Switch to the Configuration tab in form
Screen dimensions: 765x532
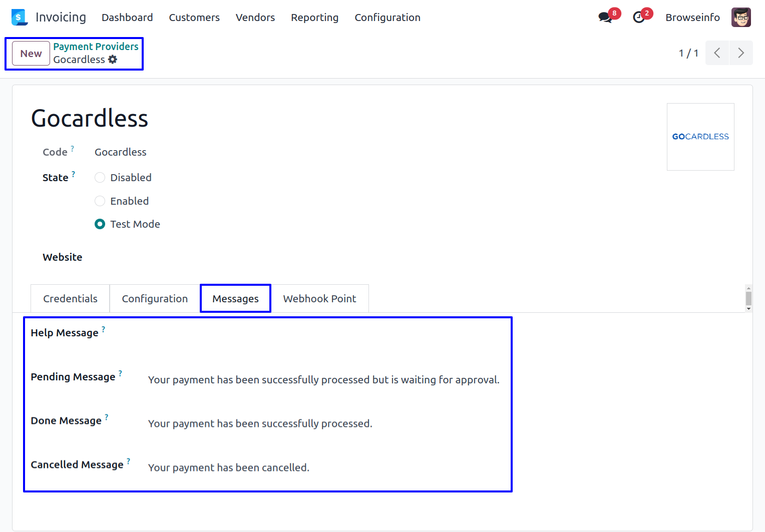coord(155,299)
